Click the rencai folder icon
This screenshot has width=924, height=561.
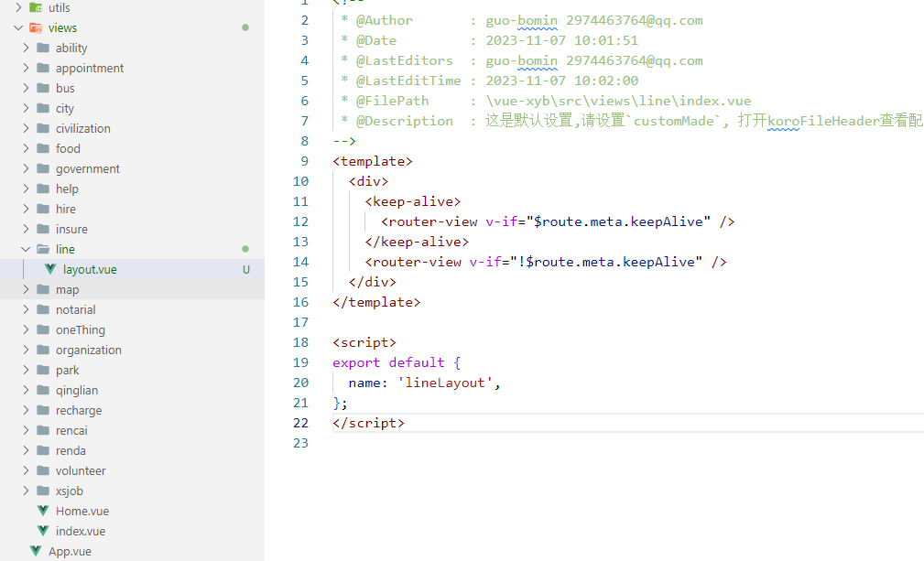[x=43, y=430]
